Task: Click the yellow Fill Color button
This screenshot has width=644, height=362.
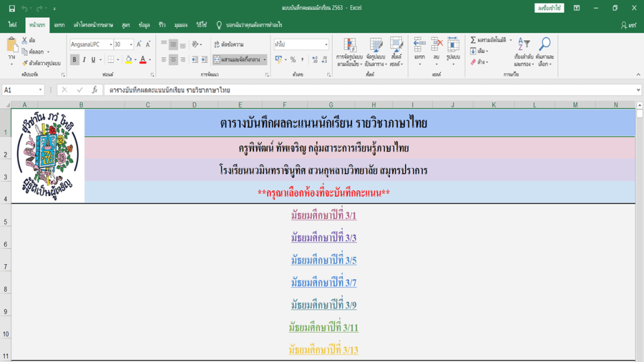Action: pyautogui.click(x=128, y=60)
